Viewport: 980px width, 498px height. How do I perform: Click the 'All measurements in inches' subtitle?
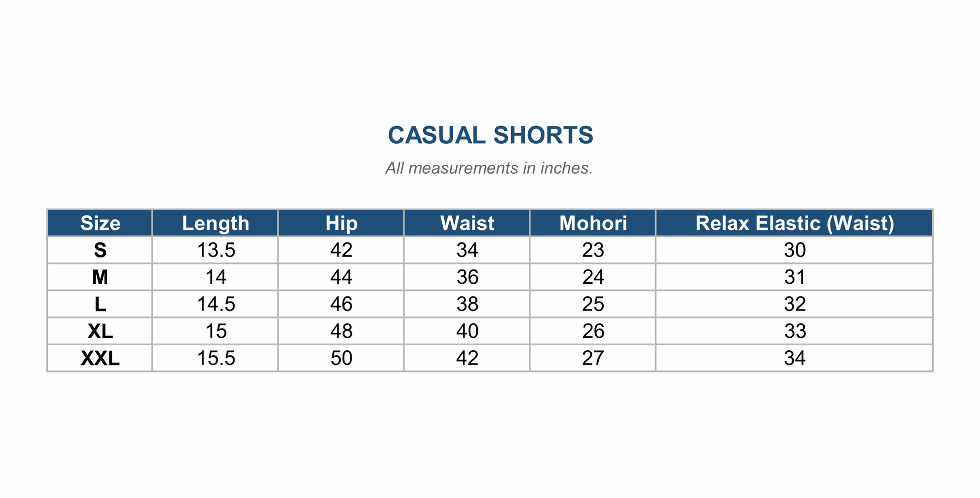pyautogui.click(x=489, y=168)
